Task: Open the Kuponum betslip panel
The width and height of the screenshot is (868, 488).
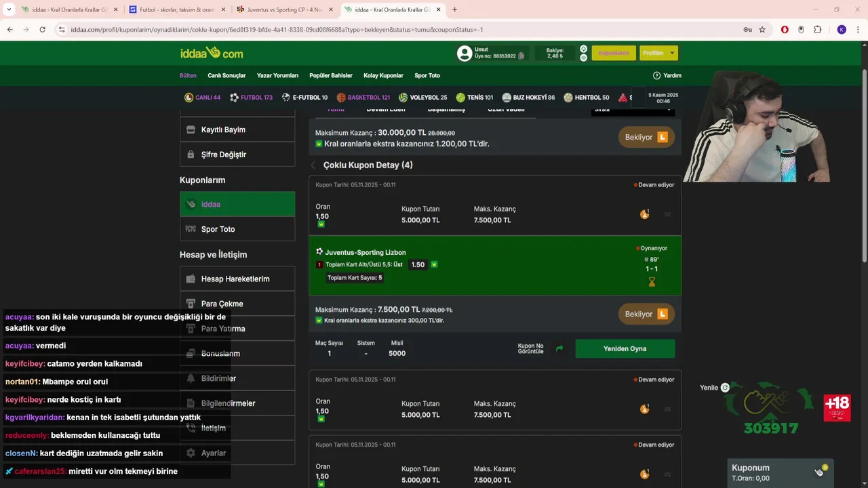Action: coord(780,472)
